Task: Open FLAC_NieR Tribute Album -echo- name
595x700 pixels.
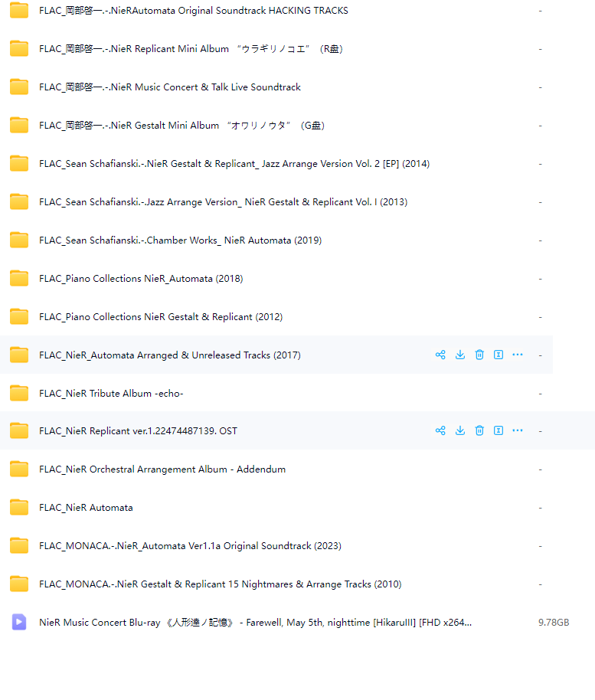Action: tap(111, 394)
